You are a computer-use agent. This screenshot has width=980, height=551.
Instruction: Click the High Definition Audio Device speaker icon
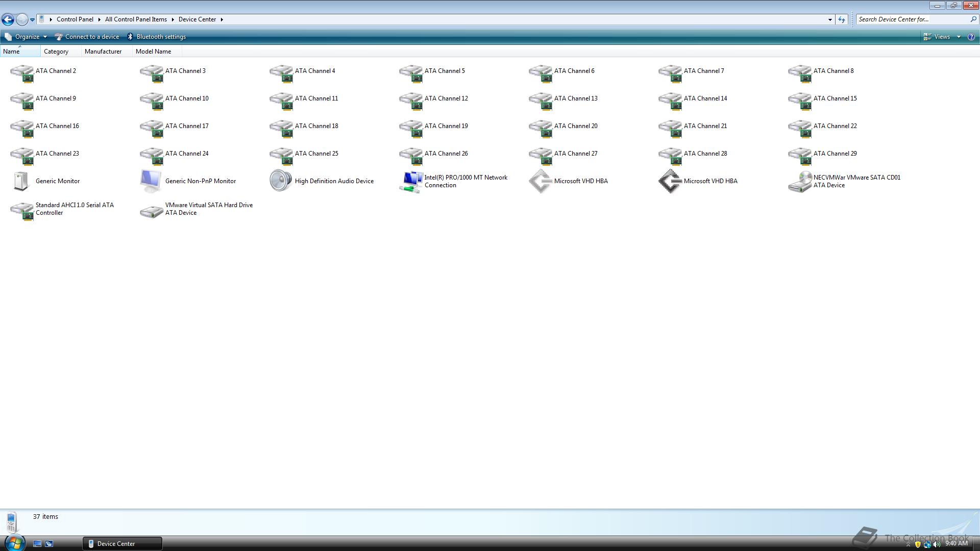281,181
